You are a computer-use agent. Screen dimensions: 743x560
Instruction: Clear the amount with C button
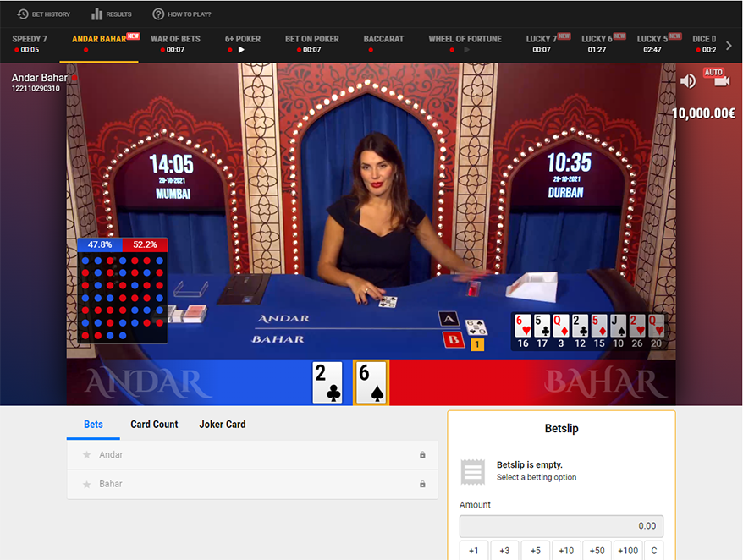click(x=653, y=551)
